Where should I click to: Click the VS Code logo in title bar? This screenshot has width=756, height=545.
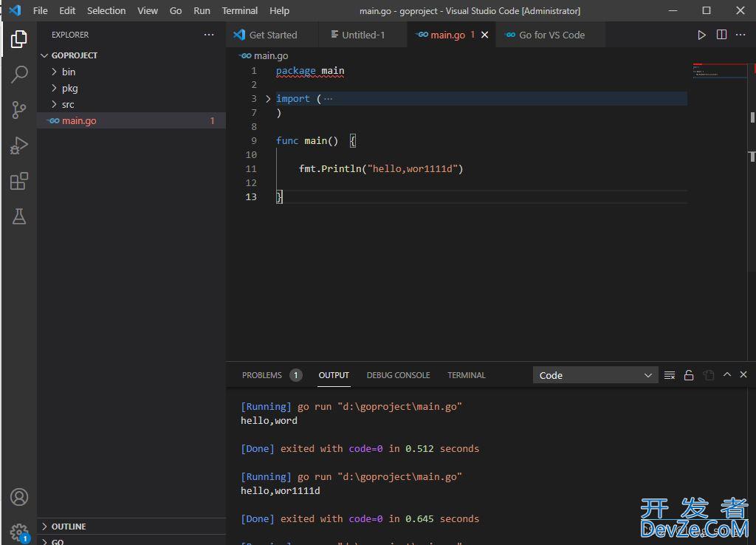click(x=15, y=10)
